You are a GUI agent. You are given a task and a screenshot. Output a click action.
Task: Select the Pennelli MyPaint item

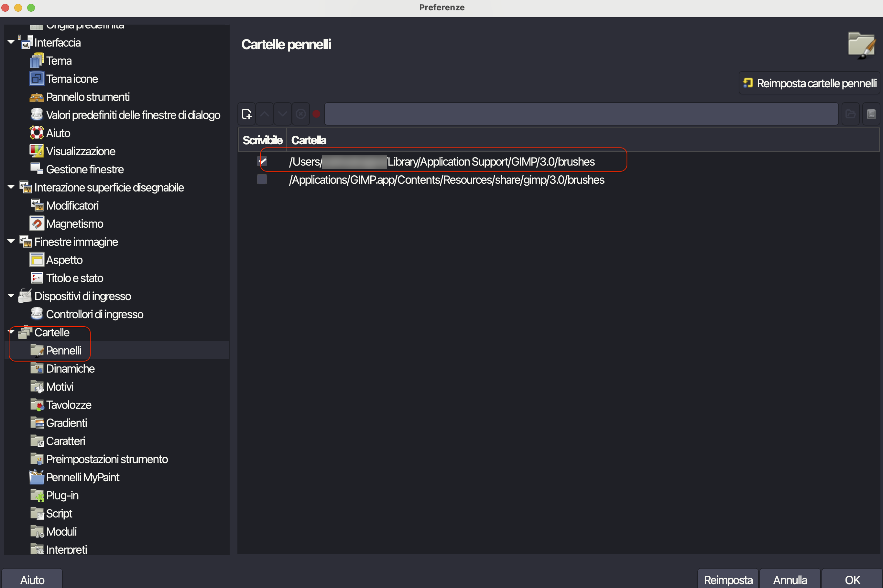pyautogui.click(x=82, y=477)
